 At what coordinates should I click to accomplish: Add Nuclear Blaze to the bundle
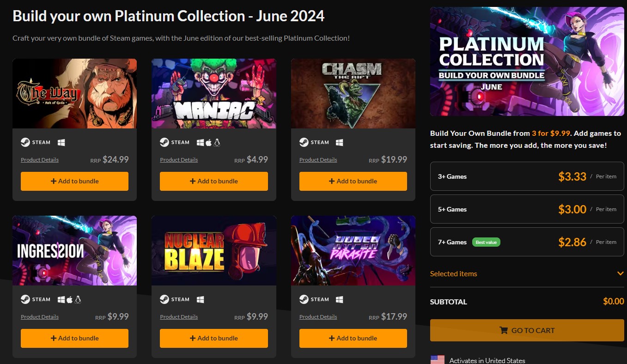pos(213,338)
